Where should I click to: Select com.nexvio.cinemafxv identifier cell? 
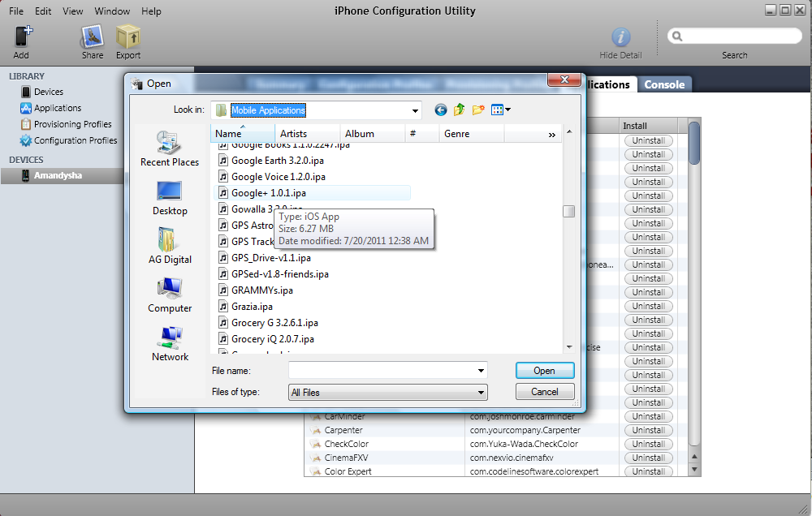pyautogui.click(x=542, y=458)
